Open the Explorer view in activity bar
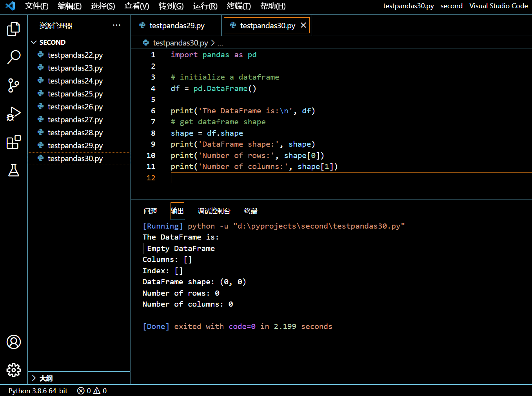The width and height of the screenshot is (532, 396). pyautogui.click(x=14, y=29)
